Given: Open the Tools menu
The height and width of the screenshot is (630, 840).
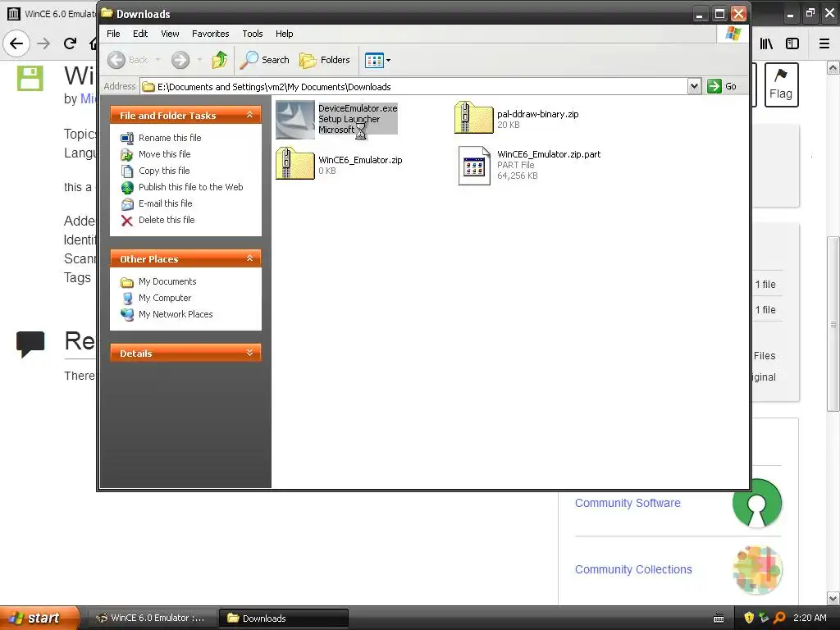Looking at the screenshot, I should click(x=253, y=34).
